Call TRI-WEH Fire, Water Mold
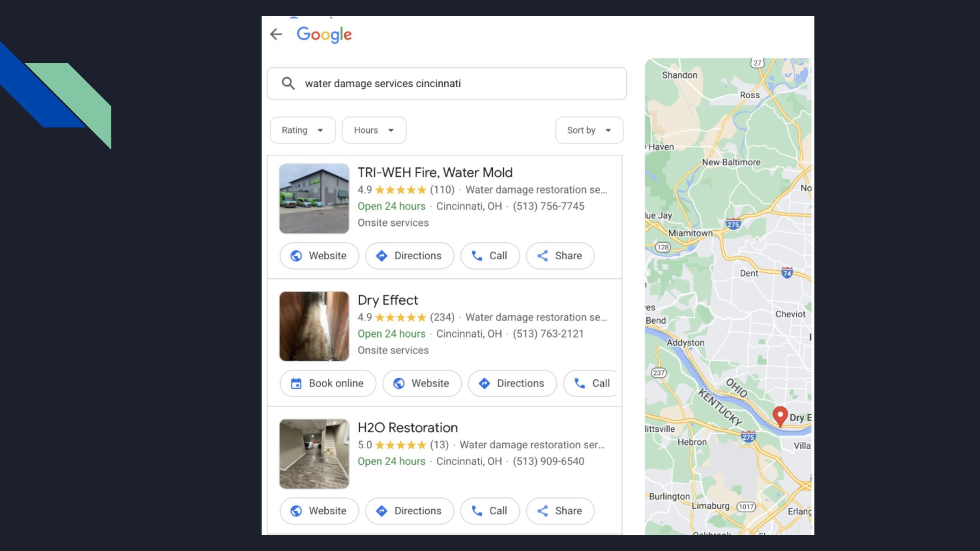Image resolution: width=980 pixels, height=551 pixels. coord(490,256)
